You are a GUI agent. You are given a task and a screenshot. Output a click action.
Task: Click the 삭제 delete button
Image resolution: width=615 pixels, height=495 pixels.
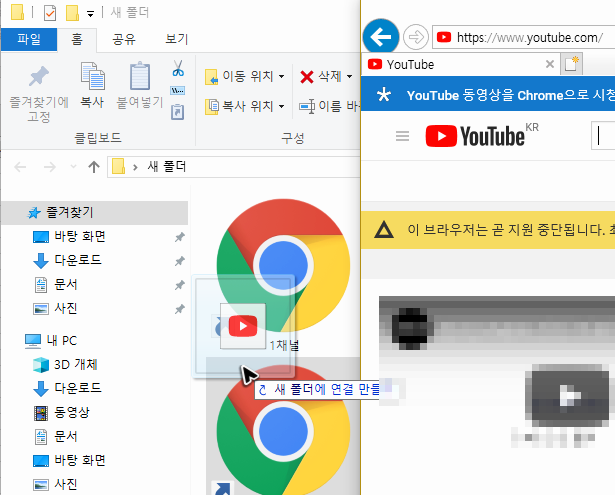[321, 76]
